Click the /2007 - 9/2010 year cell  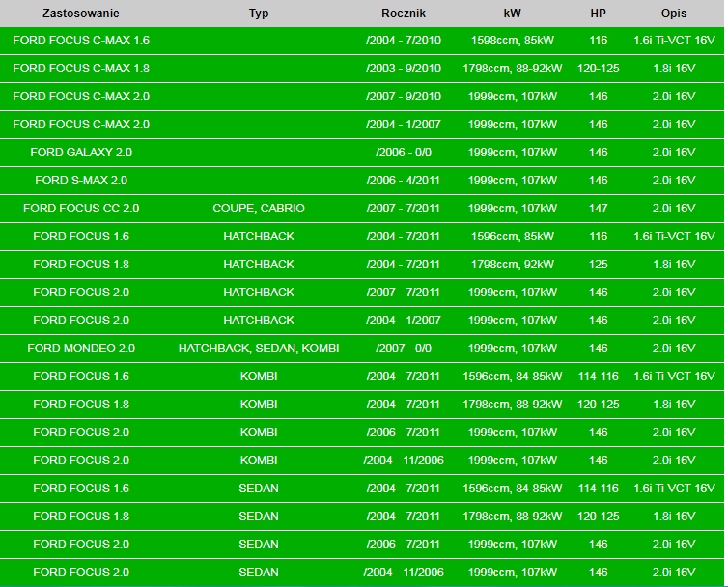tap(404, 97)
